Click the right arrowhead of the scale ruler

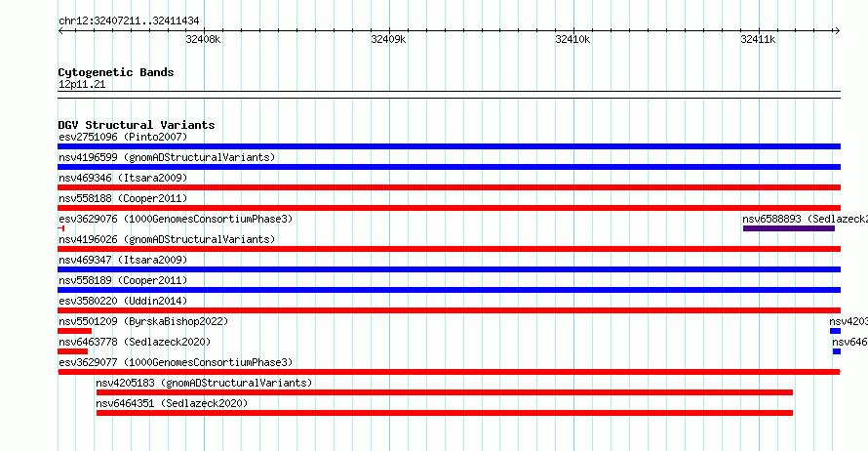pos(837,31)
